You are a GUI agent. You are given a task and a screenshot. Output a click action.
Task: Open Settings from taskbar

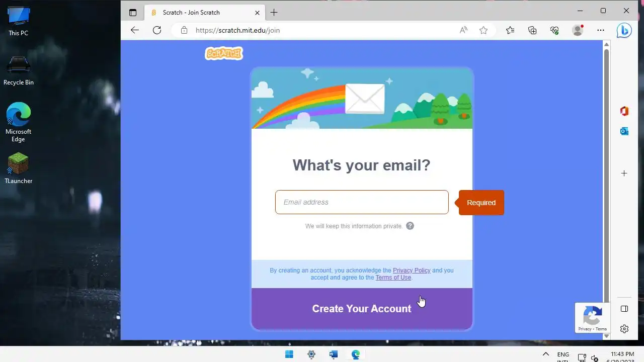311,354
